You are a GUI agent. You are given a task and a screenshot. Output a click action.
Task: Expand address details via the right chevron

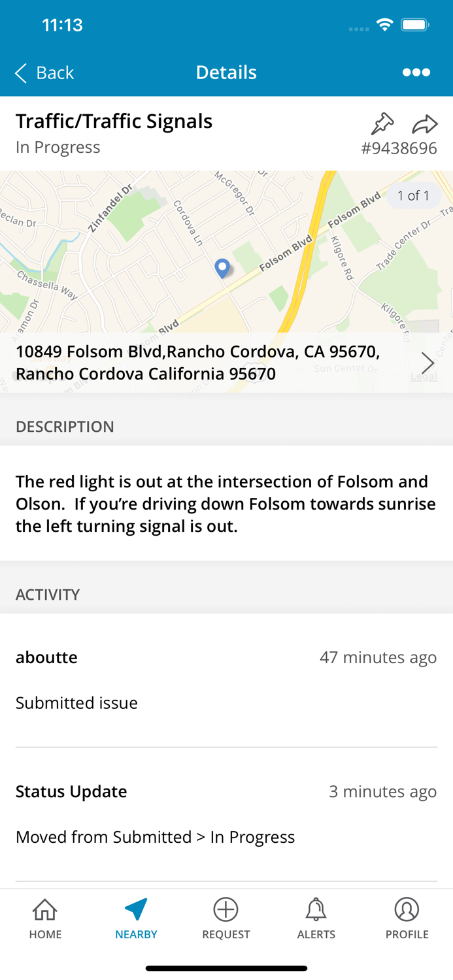[x=428, y=363]
